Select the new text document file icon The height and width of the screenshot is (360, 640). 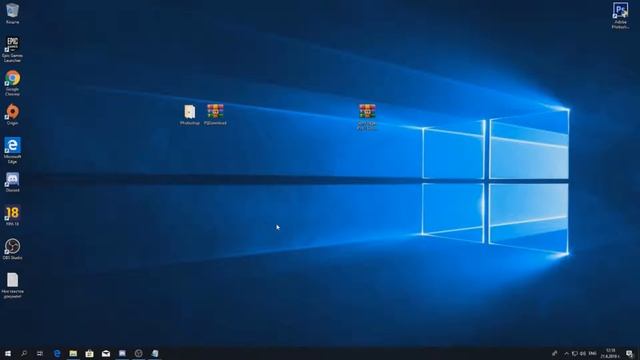tap(12, 286)
